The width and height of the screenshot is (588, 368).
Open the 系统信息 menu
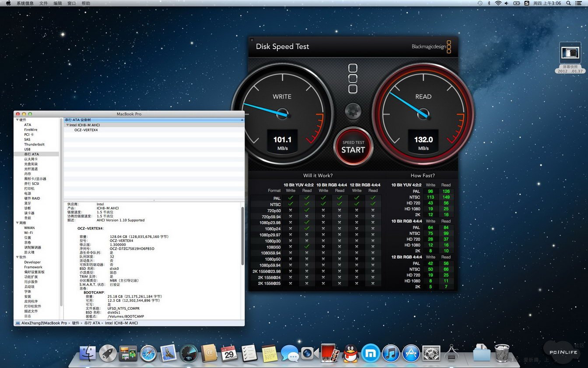tap(25, 3)
